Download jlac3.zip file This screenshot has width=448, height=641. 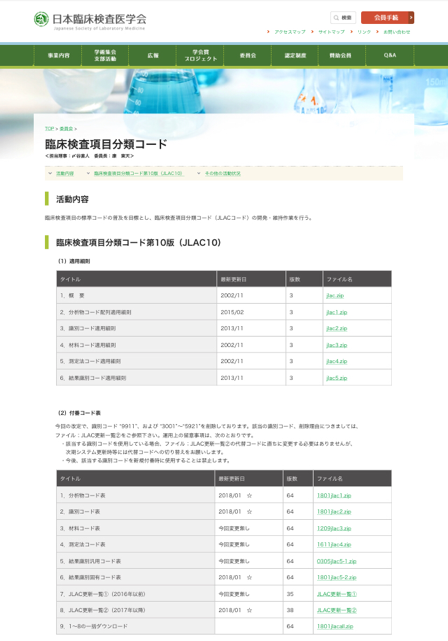336,345
